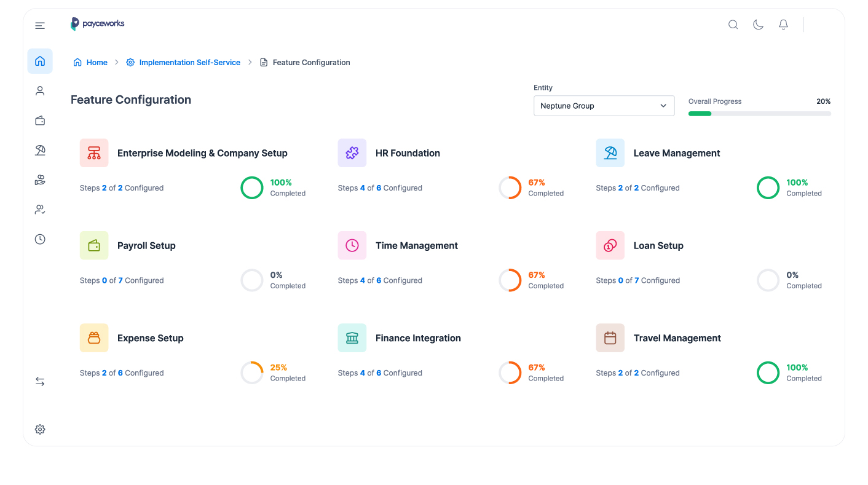The width and height of the screenshot is (868, 485).
Task: Select the home icon in the sidebar
Action: 40,61
